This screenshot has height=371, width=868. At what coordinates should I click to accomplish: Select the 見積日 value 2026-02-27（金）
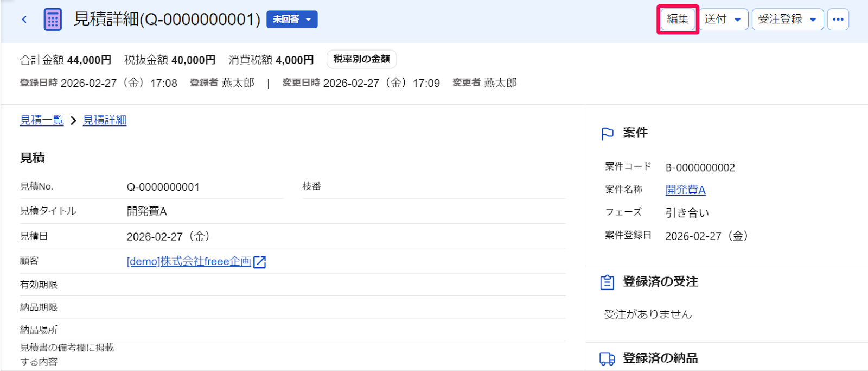168,236
